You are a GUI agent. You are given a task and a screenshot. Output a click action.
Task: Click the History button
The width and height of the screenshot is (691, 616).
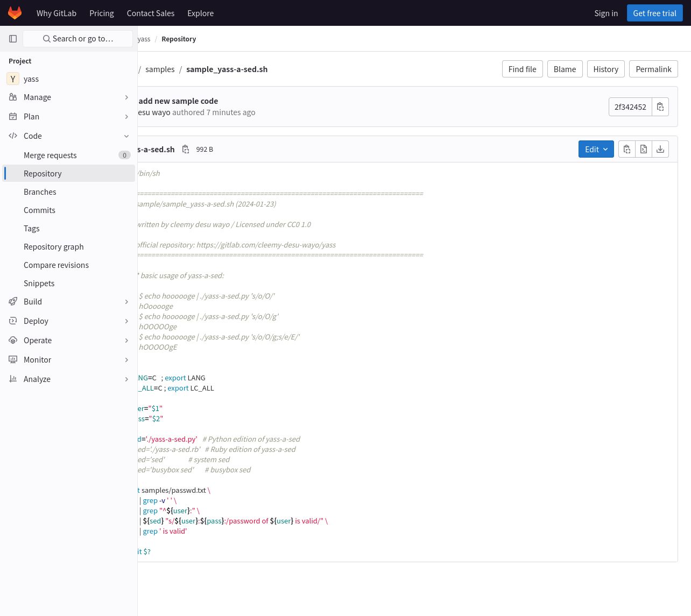(606, 69)
